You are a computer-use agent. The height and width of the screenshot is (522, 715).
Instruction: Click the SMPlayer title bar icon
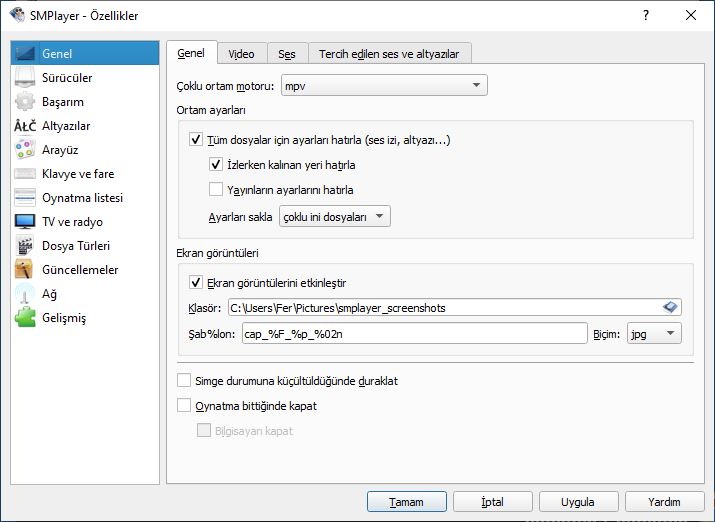coord(17,15)
